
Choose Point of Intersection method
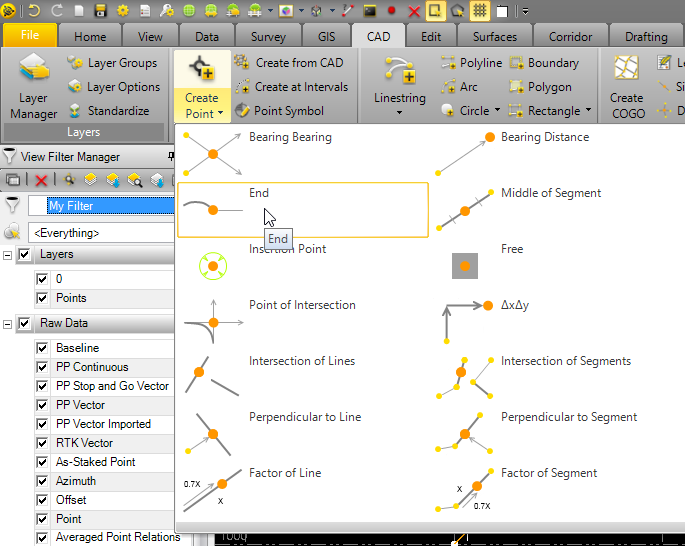[x=302, y=321]
